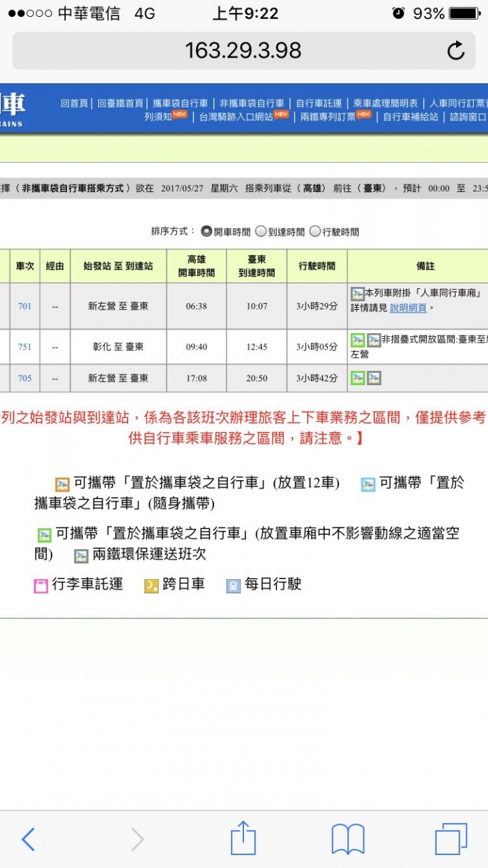Tap the 始發站 至 到達站 column header
Image resolution: width=488 pixels, height=868 pixels.
point(119,266)
